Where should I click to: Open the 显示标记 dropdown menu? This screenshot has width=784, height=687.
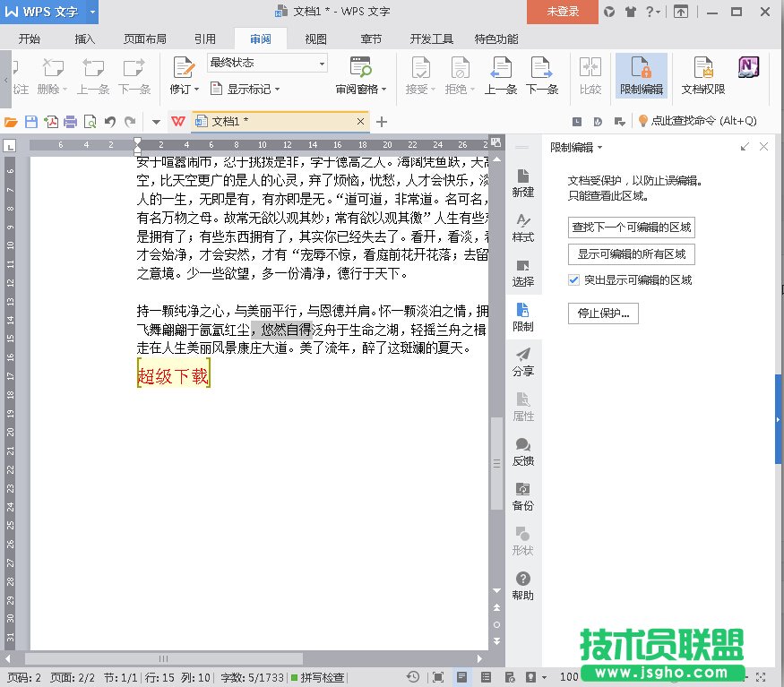click(246, 89)
